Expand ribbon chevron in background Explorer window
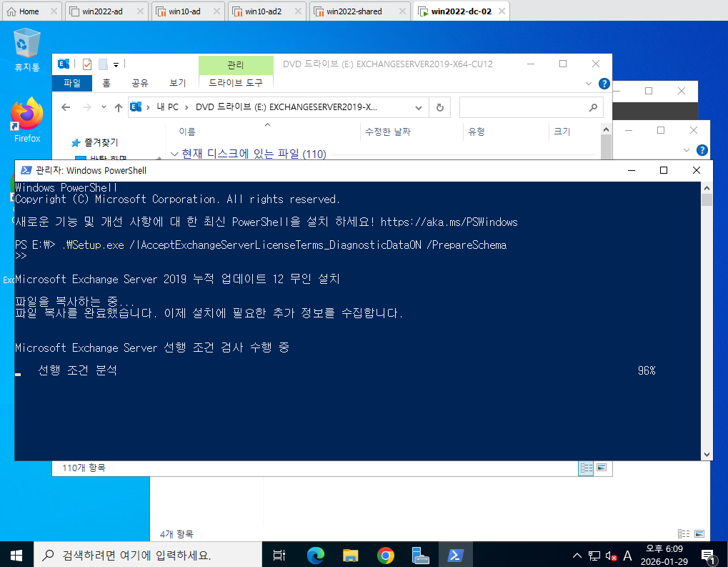 [687, 150]
